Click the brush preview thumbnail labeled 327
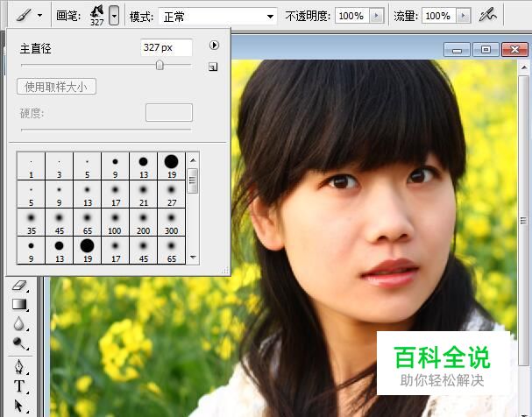532x417 pixels. tap(97, 15)
